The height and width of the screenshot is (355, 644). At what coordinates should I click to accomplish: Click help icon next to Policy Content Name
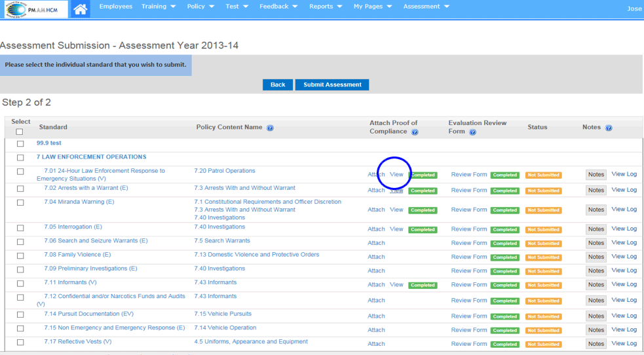[x=270, y=128]
